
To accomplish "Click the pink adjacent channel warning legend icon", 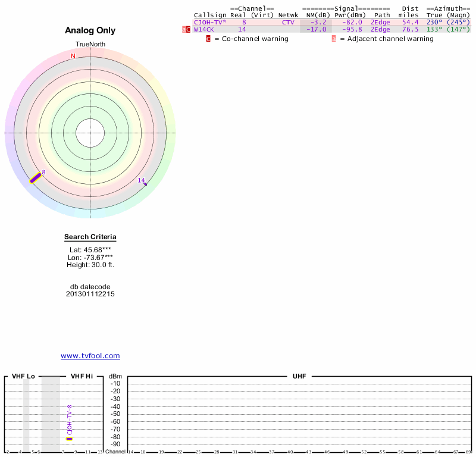I will 334,39.
